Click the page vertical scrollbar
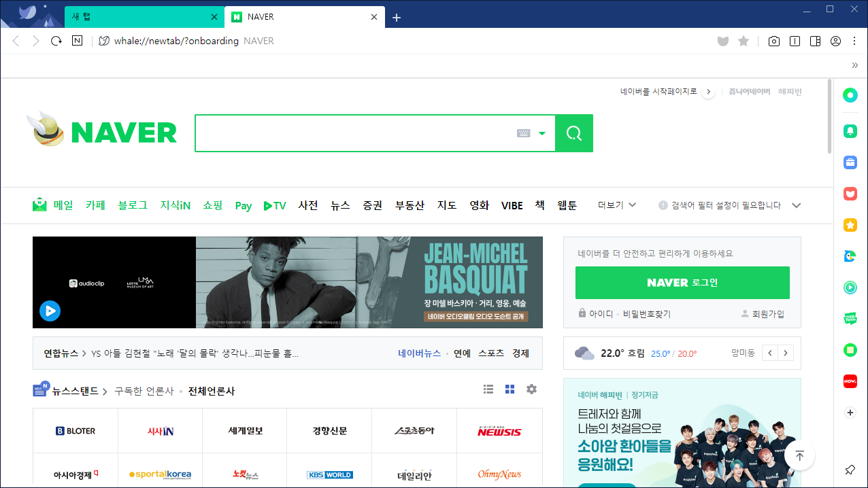Image resolution: width=868 pixels, height=488 pixels. tap(829, 116)
